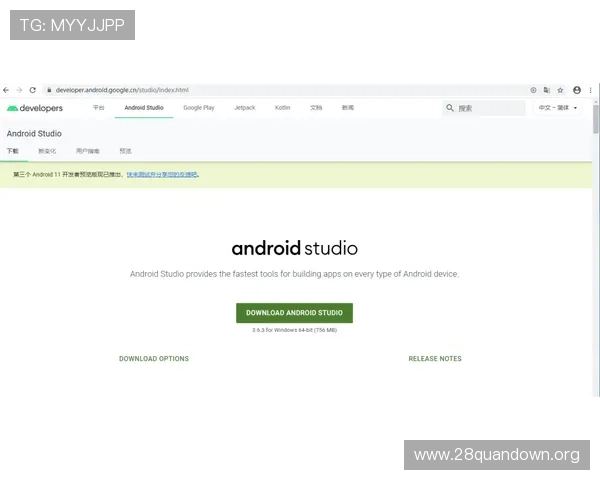Select the 用户指南 sub-tab

[x=88, y=151]
